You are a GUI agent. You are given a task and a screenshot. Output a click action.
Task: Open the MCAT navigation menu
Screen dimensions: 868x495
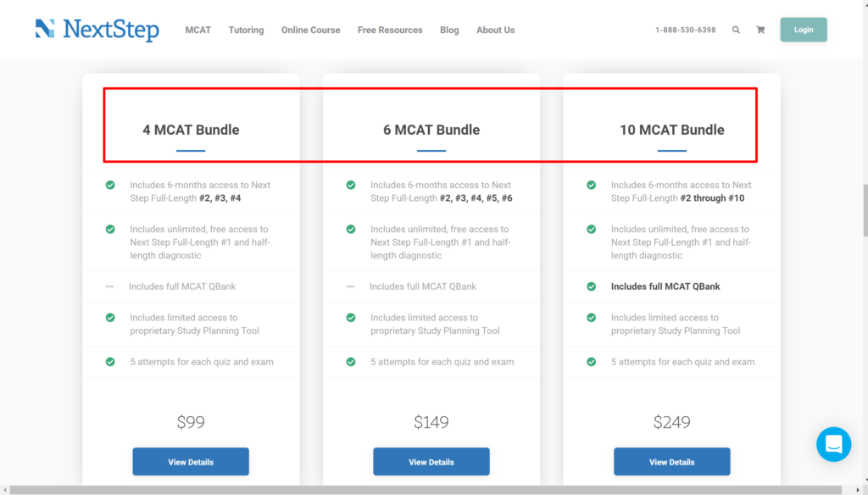point(198,30)
